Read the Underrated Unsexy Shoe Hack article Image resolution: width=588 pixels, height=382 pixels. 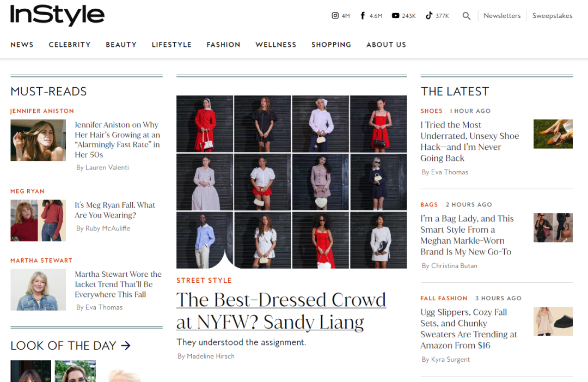[x=469, y=142]
